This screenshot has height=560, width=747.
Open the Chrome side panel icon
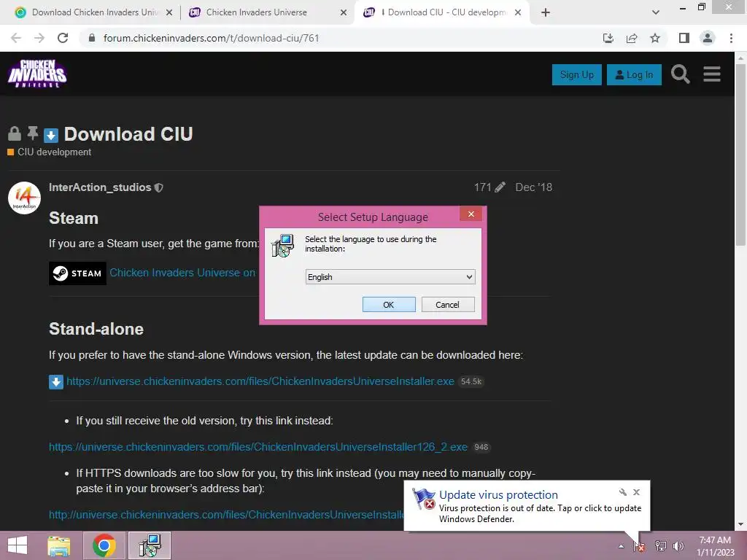click(x=684, y=38)
